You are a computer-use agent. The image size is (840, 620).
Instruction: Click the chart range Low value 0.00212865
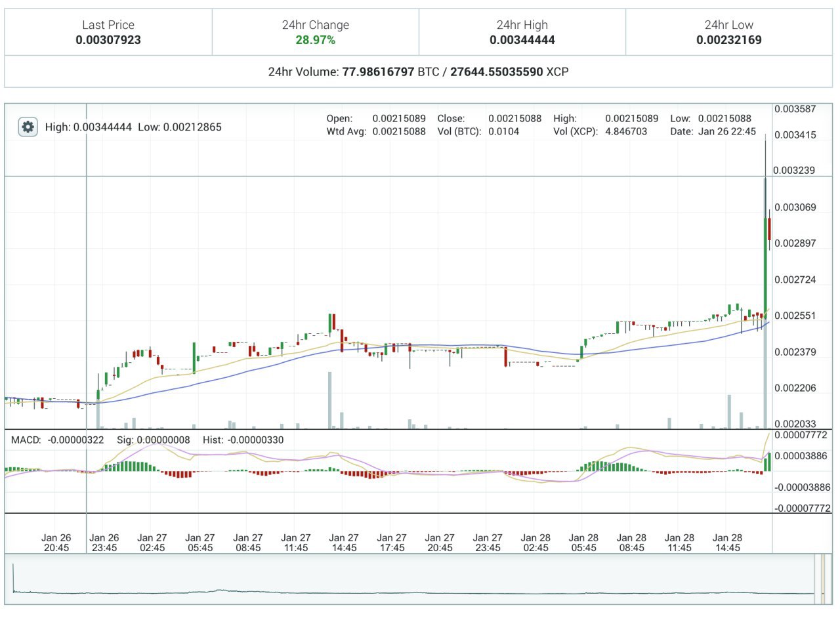tap(192, 127)
